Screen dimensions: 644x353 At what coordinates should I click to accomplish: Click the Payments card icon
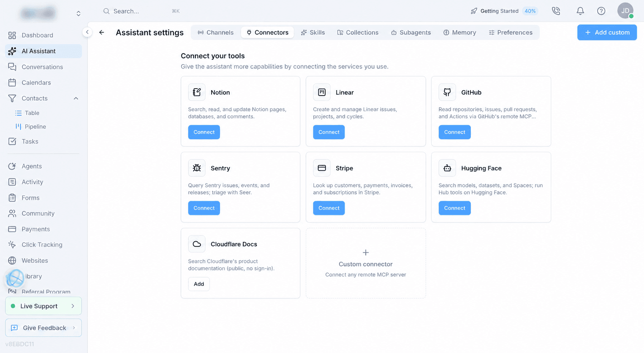tap(12, 229)
